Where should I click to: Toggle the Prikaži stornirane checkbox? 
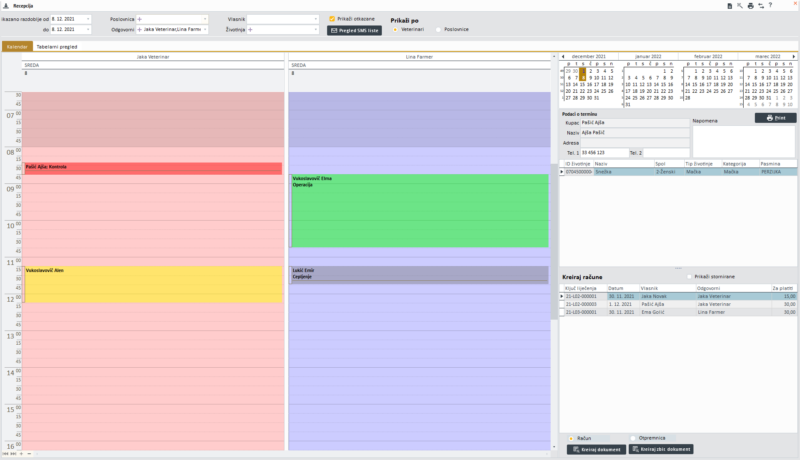pyautogui.click(x=689, y=276)
